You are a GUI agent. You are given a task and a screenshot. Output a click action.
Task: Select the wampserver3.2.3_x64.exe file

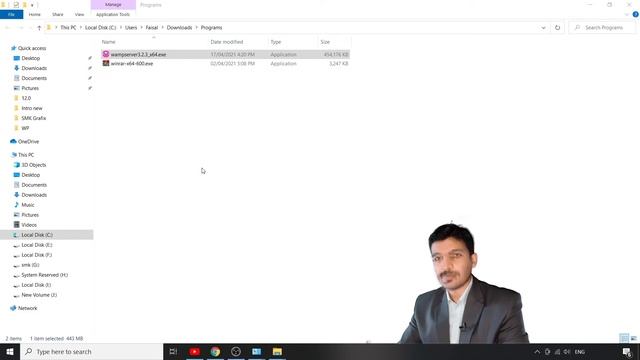225,54
